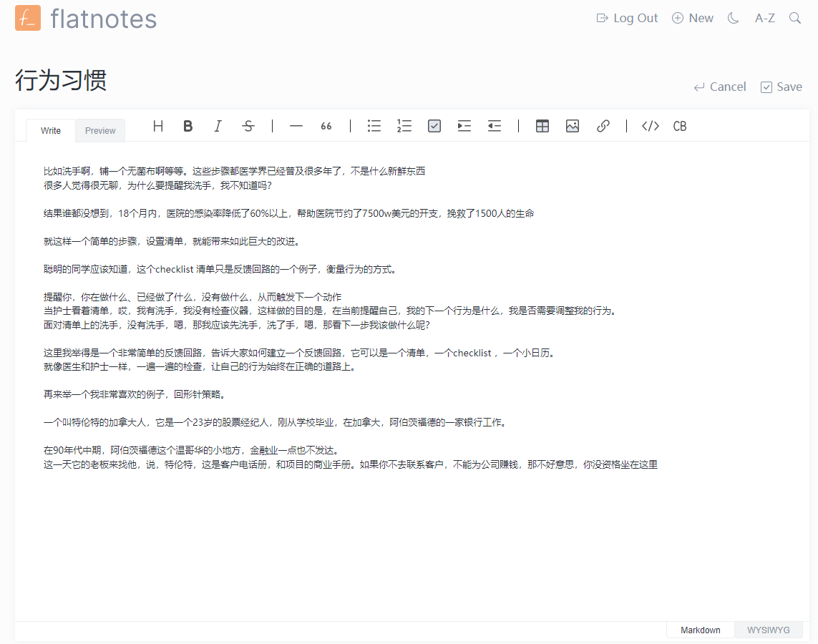Toggle a task list checkbox item
This screenshot has width=818, height=644.
[434, 126]
